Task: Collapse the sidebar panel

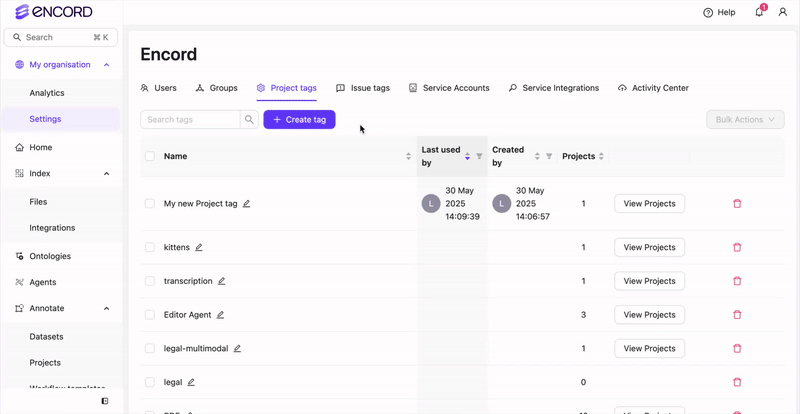Action: tap(105, 401)
